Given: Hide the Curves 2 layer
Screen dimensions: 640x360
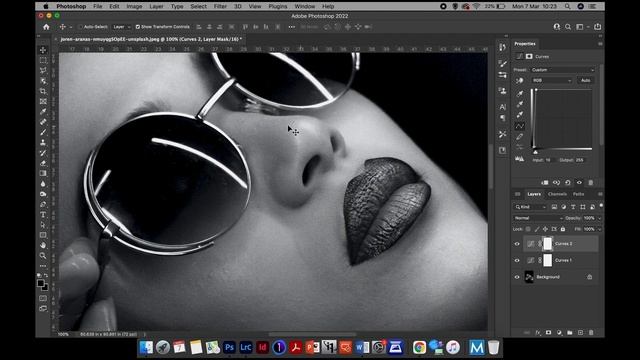Looking at the screenshot, I should [x=517, y=244].
